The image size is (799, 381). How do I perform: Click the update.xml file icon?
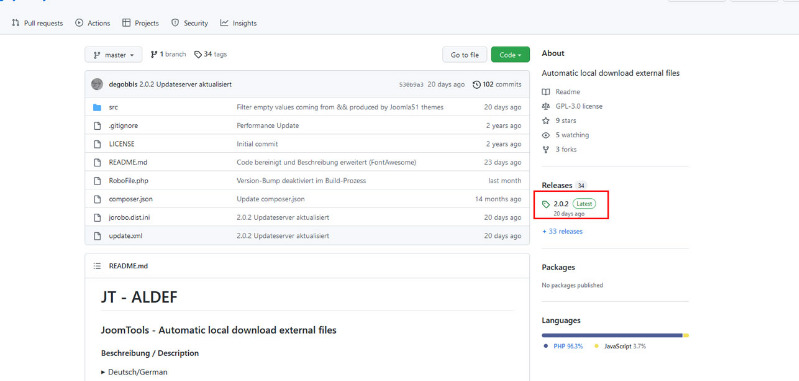97,236
